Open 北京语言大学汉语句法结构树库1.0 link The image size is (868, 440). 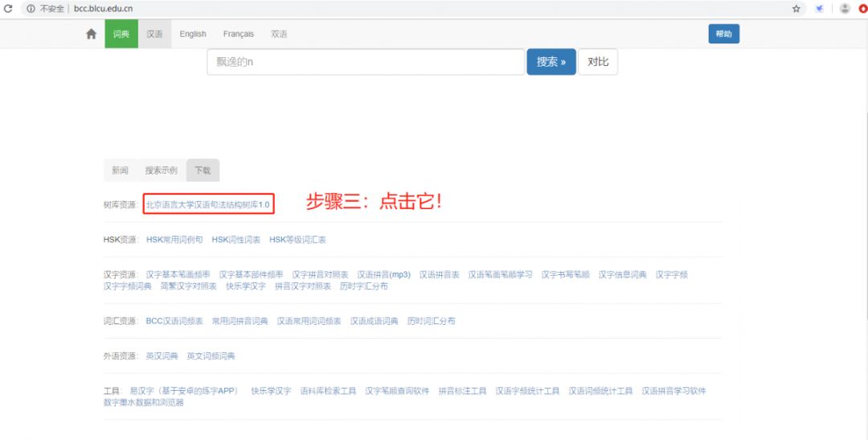pos(208,205)
